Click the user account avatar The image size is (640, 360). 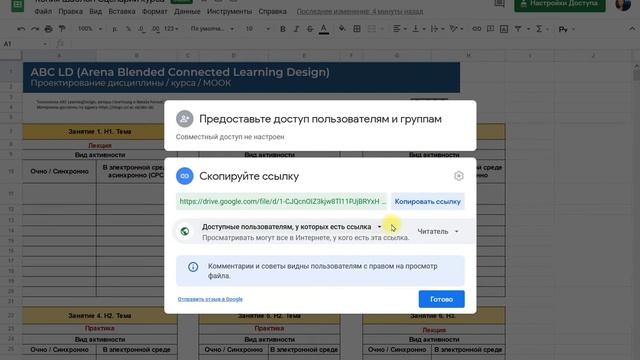[623, 4]
